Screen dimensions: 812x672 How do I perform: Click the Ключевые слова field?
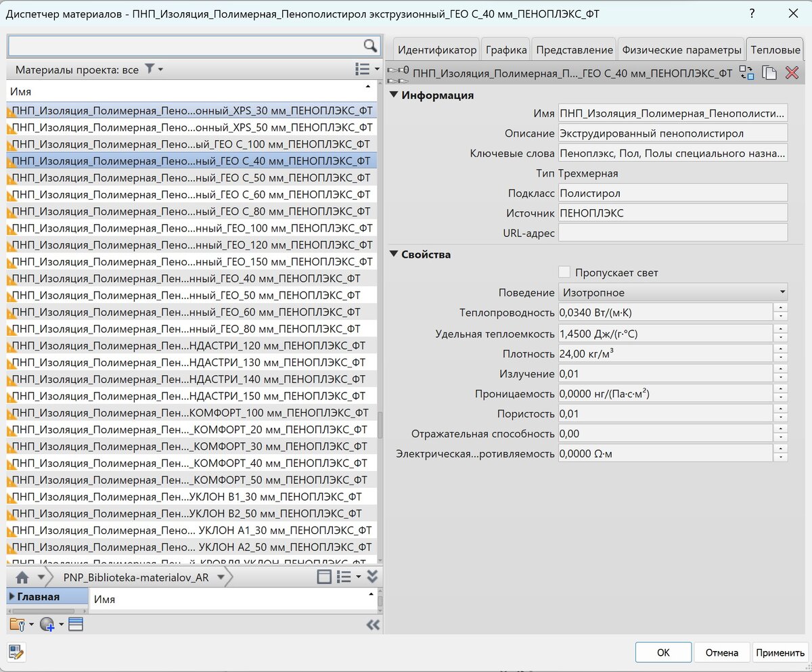673,154
